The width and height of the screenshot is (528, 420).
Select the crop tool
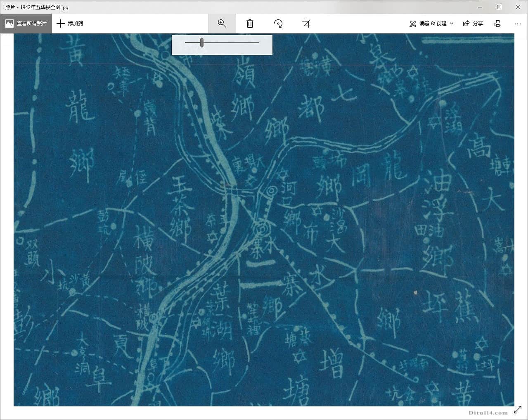305,24
